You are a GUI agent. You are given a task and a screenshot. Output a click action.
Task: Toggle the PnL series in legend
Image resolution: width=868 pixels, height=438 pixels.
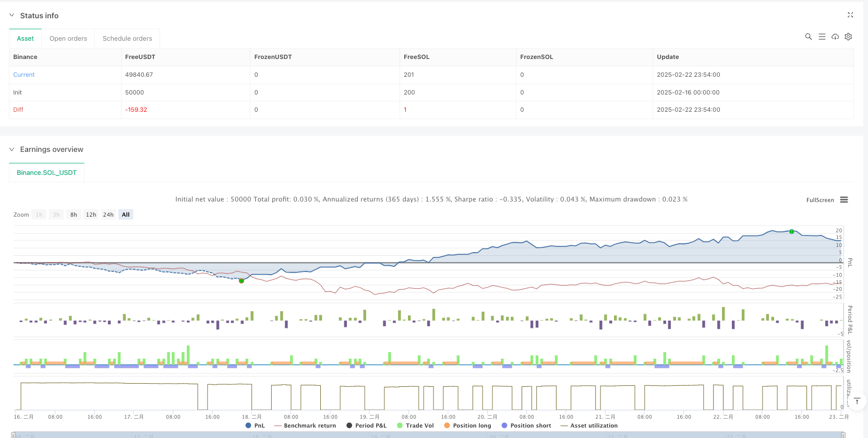[255, 425]
